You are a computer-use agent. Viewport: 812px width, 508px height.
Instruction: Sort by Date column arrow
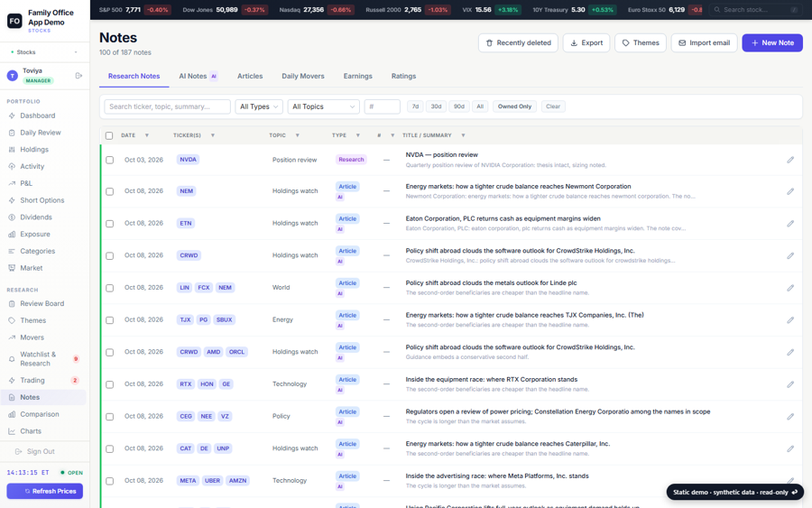(146, 135)
